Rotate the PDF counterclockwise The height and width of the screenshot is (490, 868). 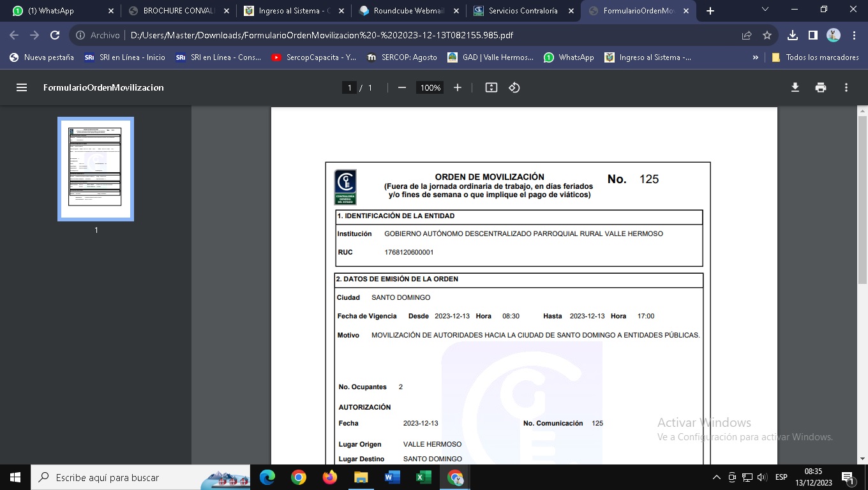point(514,87)
